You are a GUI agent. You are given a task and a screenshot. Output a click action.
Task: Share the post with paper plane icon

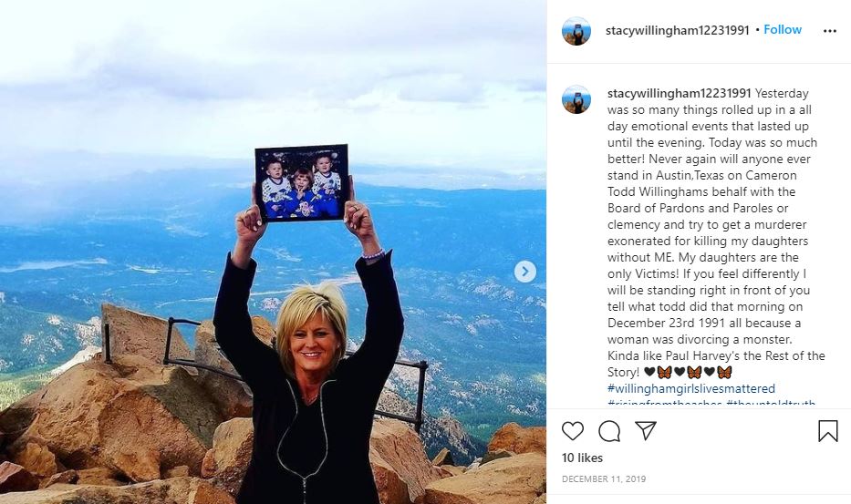click(x=646, y=431)
